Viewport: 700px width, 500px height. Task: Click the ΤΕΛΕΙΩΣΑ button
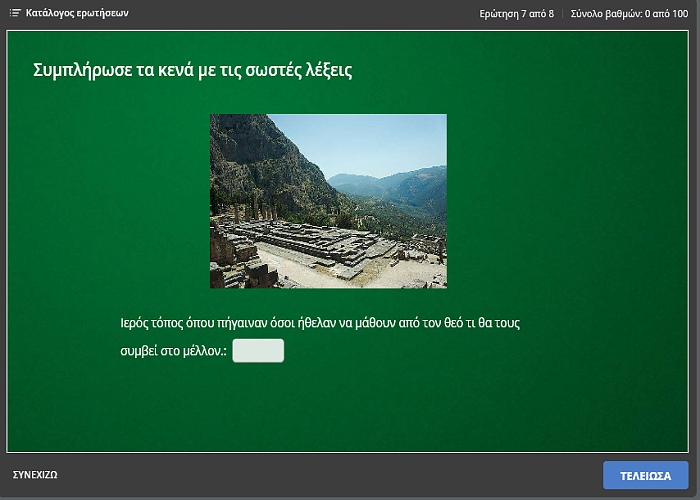pyautogui.click(x=646, y=475)
